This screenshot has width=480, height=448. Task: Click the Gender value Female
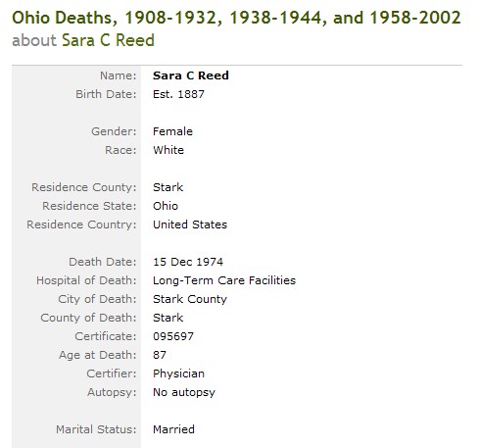pos(172,131)
